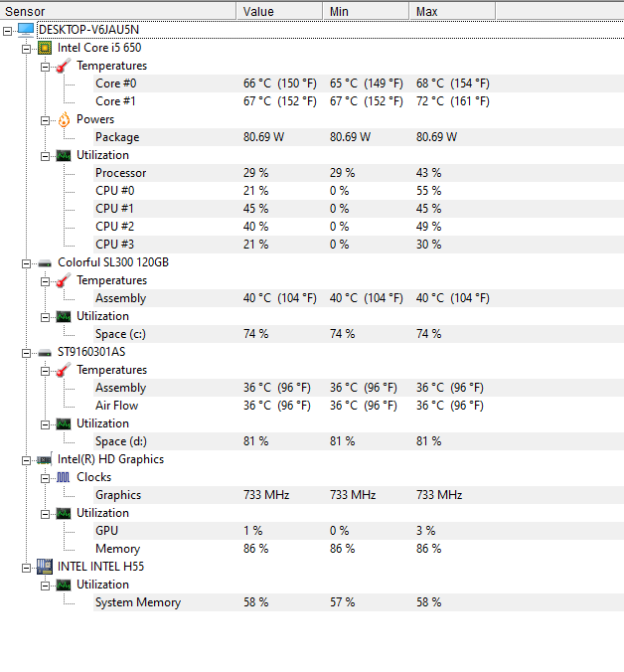The width and height of the screenshot is (624, 672).
Task: Click the Colorful SL300 120GB drive icon
Action: (x=45, y=263)
